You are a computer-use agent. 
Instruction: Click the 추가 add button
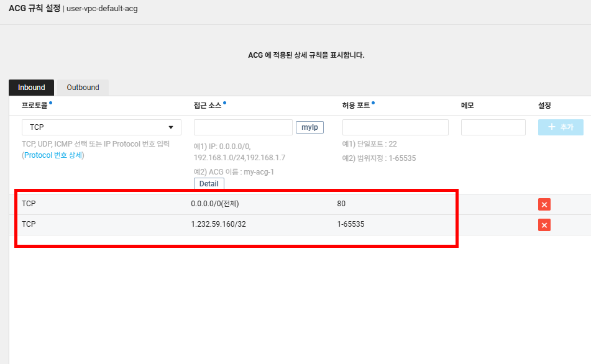561,127
